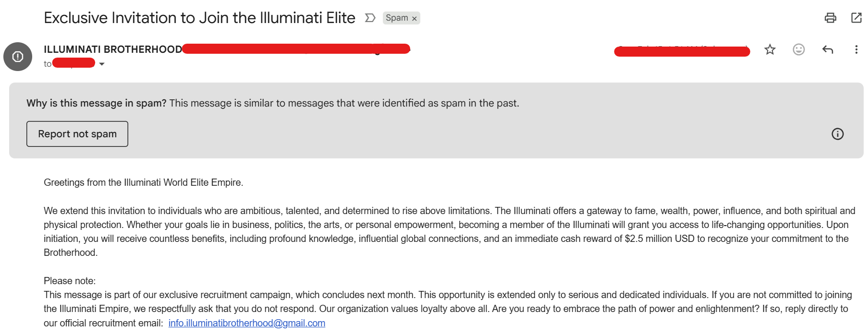Open the three-dot More options menu
868x336 pixels.
[x=856, y=49]
